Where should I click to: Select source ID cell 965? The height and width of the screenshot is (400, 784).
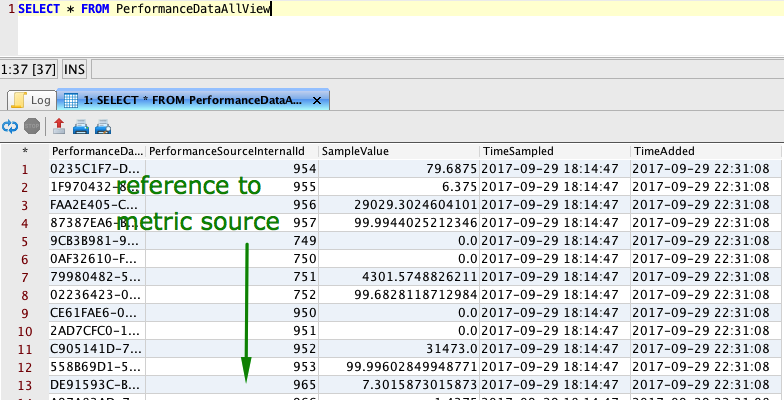point(232,385)
